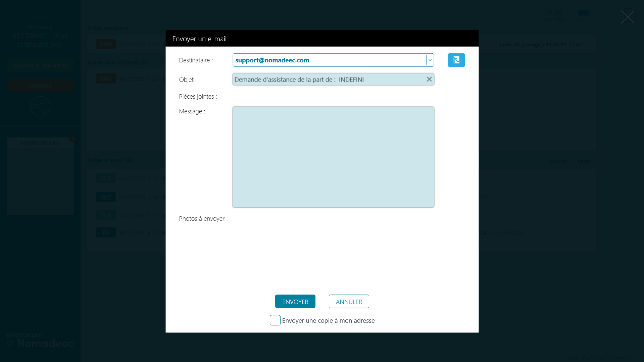This screenshot has width=644, height=362.
Task: Click the URGENCE button in sidebar
Action: point(40,86)
